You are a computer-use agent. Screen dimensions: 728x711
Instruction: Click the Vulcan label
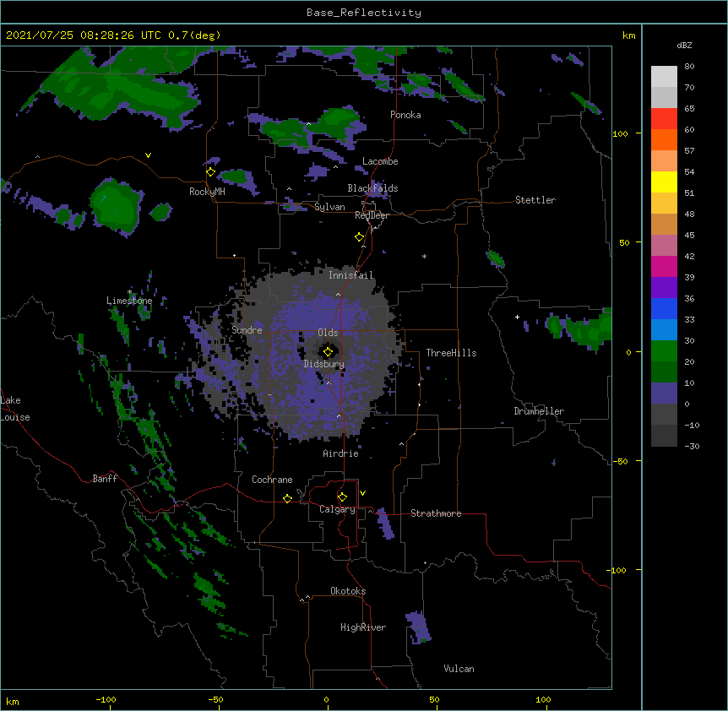click(x=459, y=669)
